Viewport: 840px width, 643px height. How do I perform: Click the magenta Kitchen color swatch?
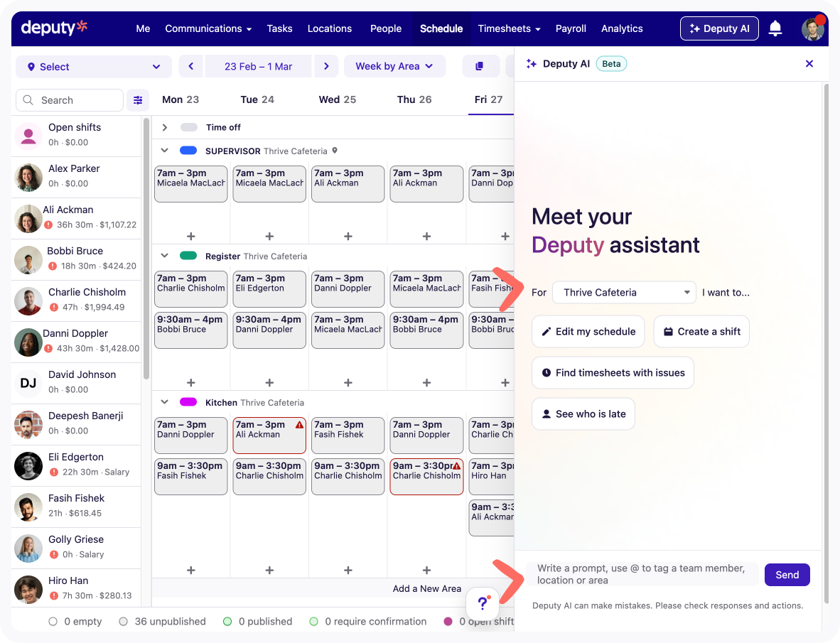pos(188,402)
